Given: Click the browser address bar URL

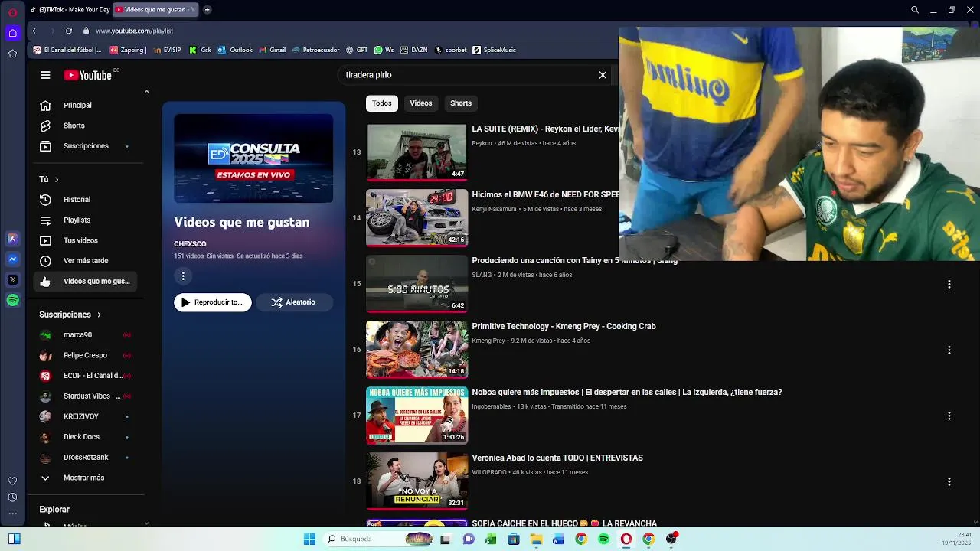Looking at the screenshot, I should click(x=134, y=31).
